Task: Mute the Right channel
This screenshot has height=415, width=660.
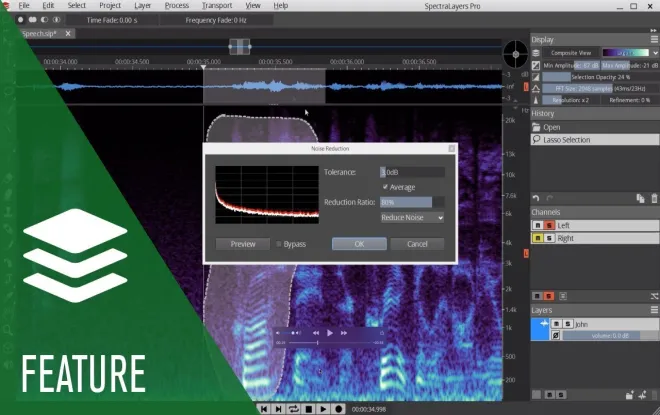Action: tap(538, 238)
